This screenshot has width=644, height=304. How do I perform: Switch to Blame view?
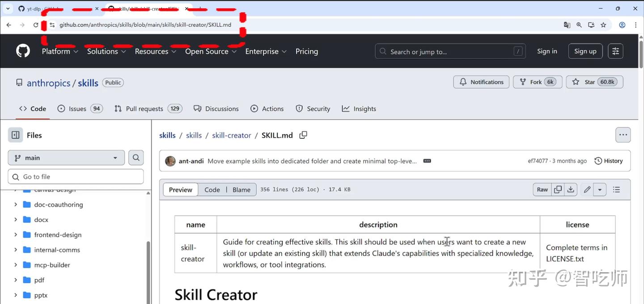tap(241, 190)
